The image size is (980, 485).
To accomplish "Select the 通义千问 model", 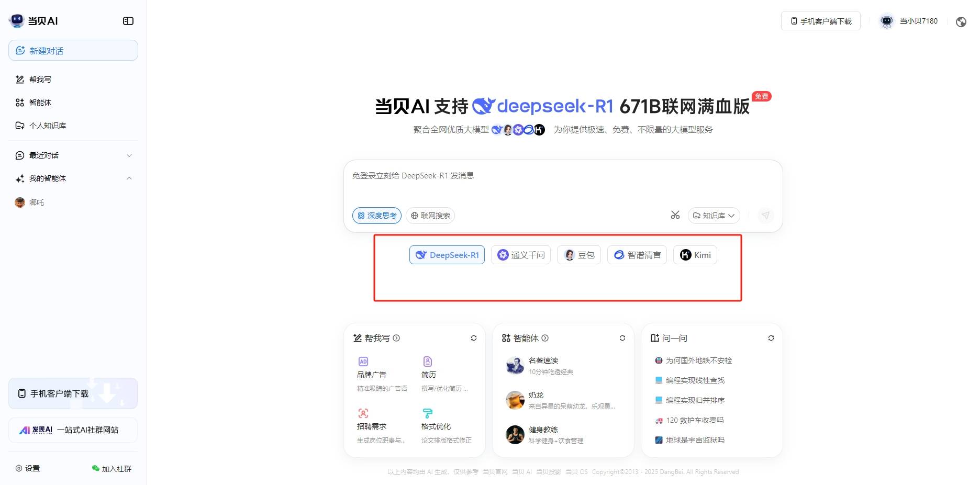I will 521,255.
